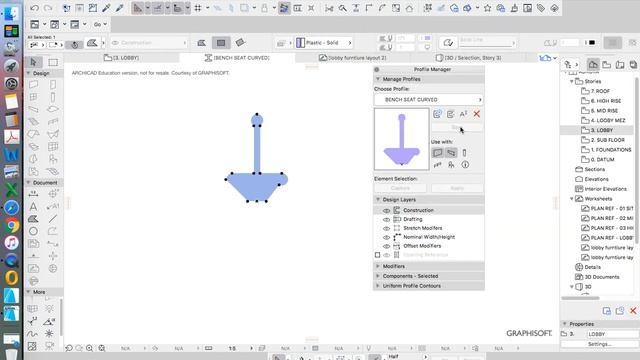Image resolution: width=640 pixels, height=360 pixels.
Task: Open the Go dropdown button
Action: tap(100, 24)
